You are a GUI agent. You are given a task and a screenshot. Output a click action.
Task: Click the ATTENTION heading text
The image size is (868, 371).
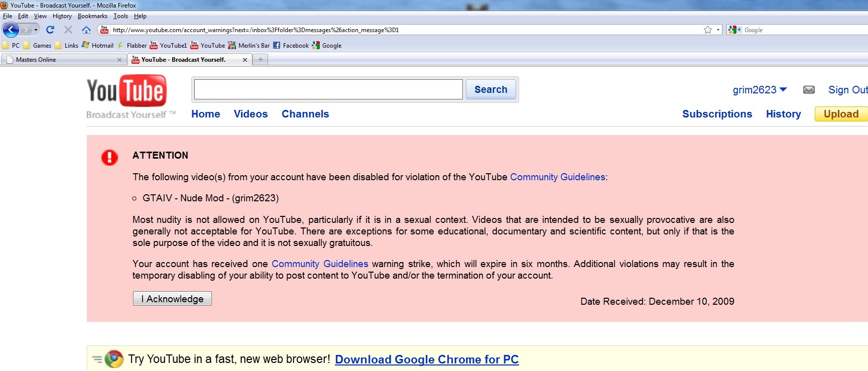(160, 155)
